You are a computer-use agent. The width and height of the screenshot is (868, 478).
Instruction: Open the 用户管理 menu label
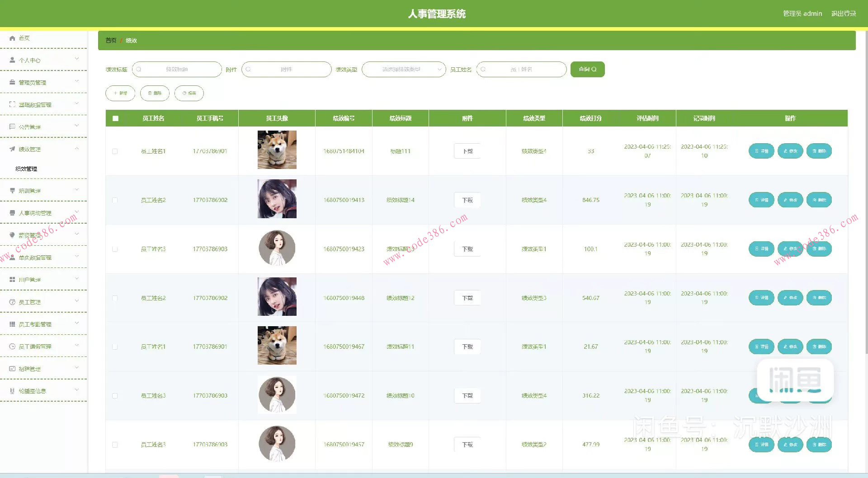point(29,280)
